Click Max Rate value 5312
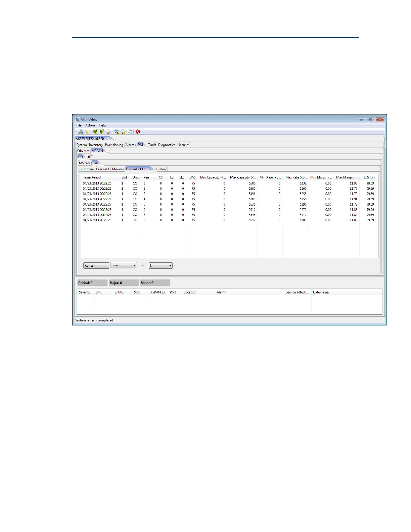Viewport: 411px width, 532px height. tap(303, 215)
